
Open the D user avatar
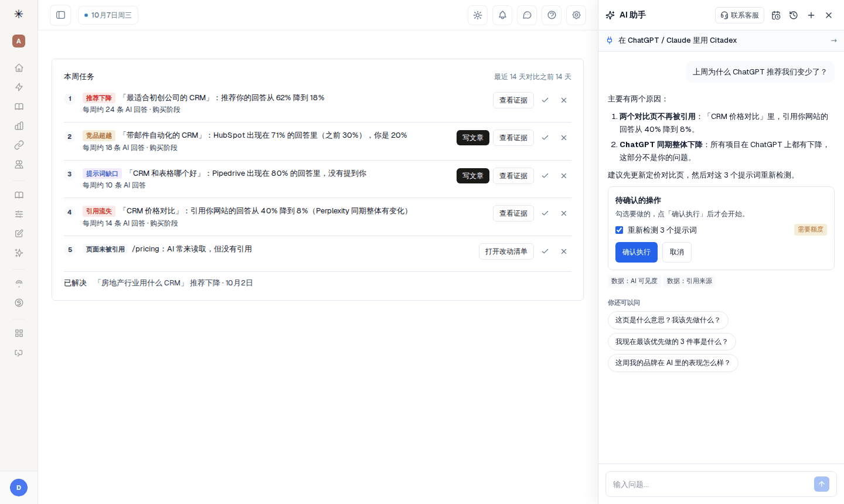click(x=19, y=488)
